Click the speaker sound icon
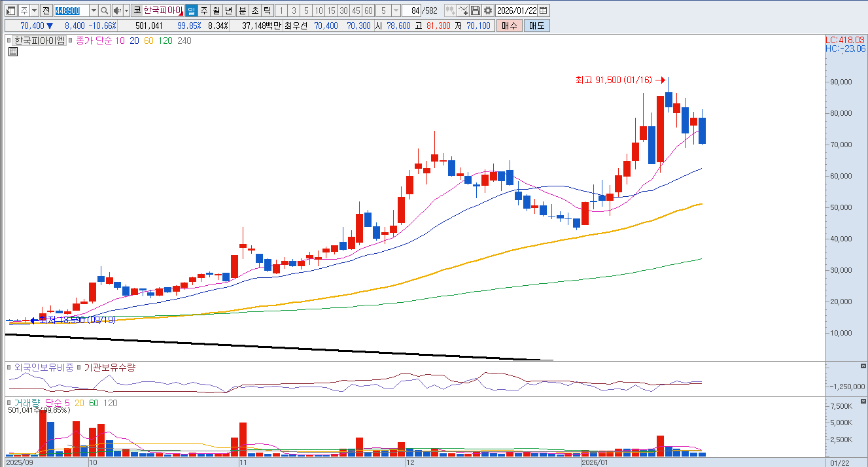 click(116, 10)
